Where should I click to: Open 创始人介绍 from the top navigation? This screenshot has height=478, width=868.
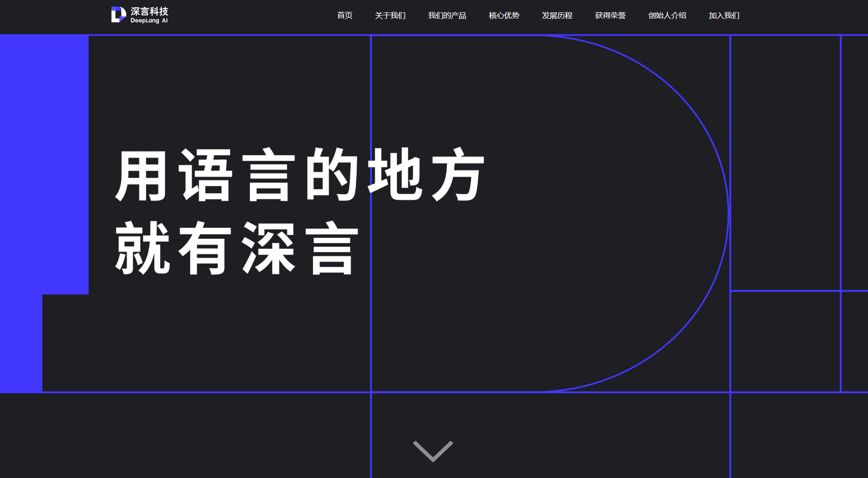[666, 15]
